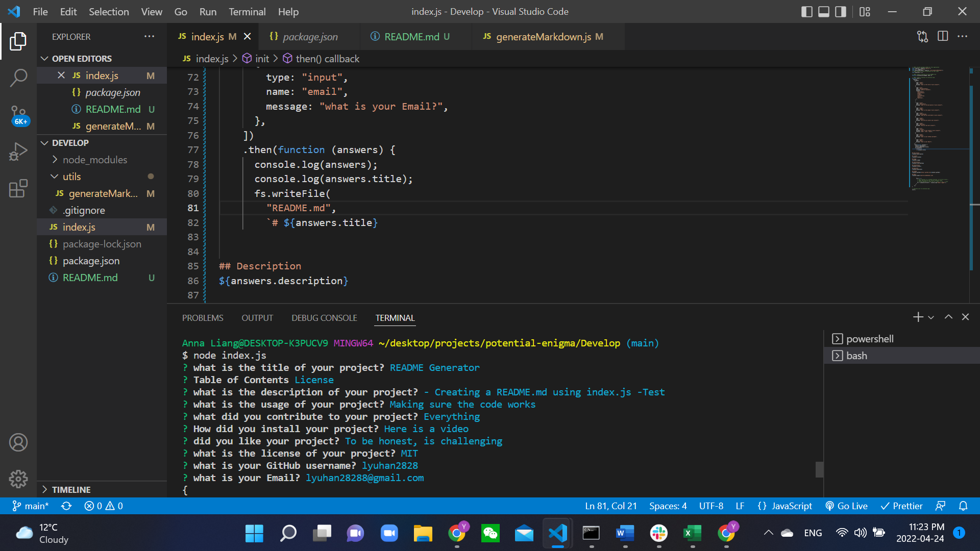Open notifications bell in status bar
980x551 pixels.
point(963,506)
